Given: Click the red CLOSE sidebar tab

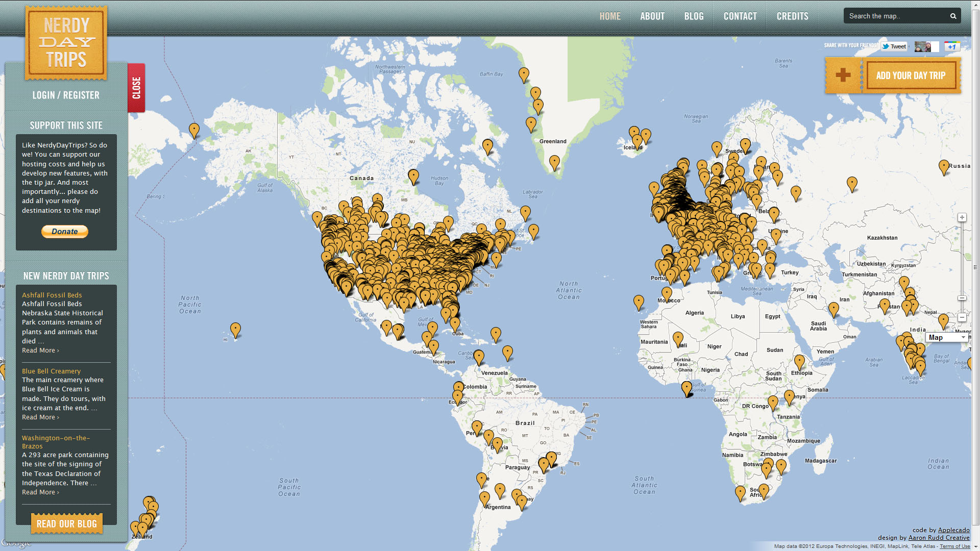Looking at the screenshot, I should [x=136, y=88].
